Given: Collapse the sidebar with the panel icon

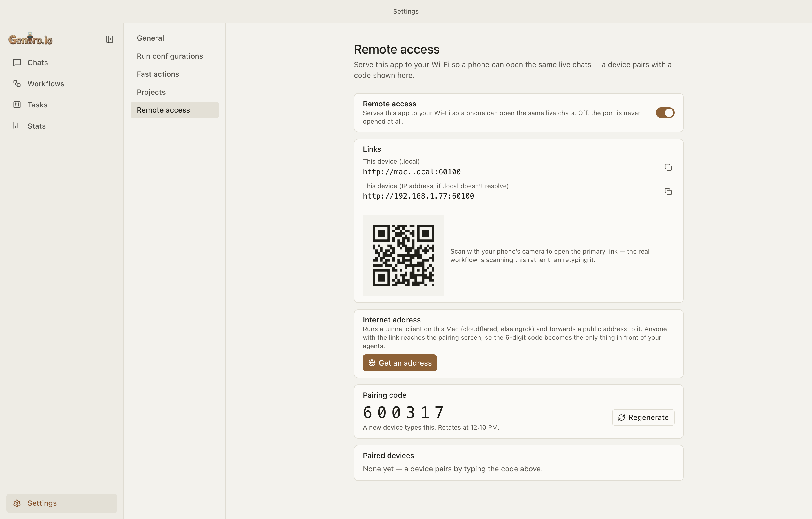Looking at the screenshot, I should click(x=110, y=39).
